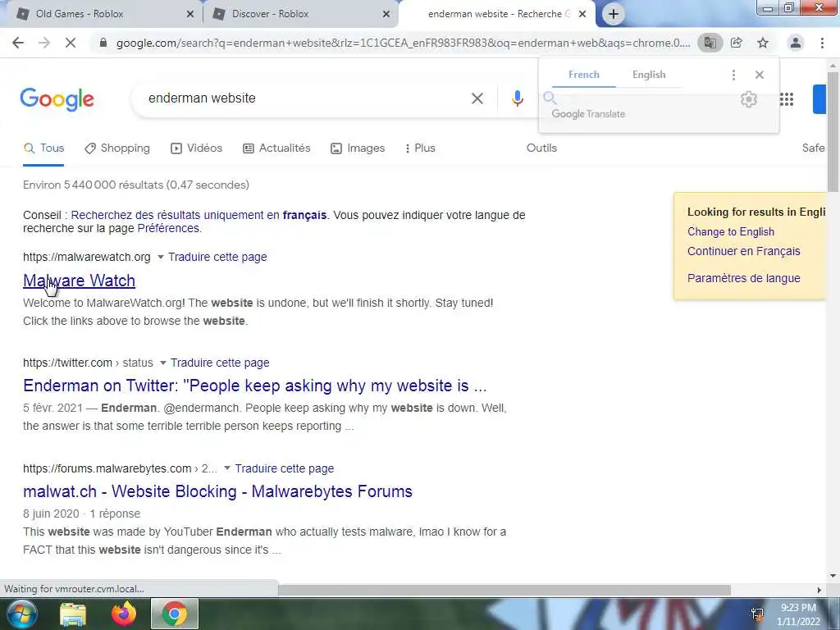Click the horizontal scrollbar right arrow

point(819,590)
